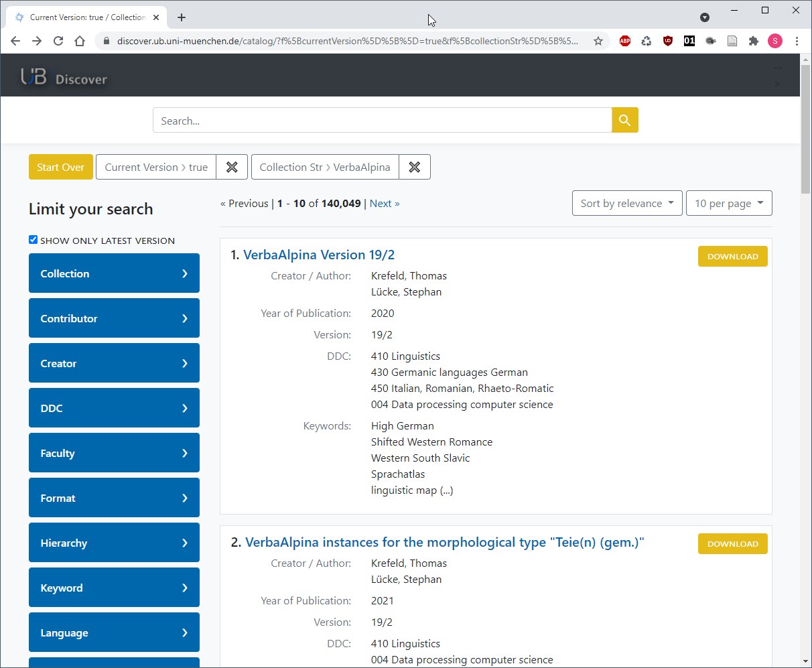Click the Start Over button
The width and height of the screenshot is (812, 668).
[x=60, y=168]
